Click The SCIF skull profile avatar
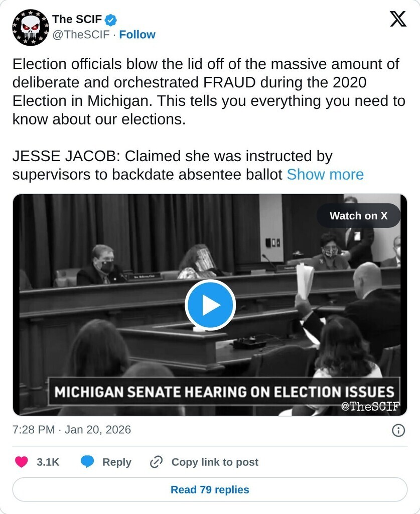Viewport: 420px width, 514px height. point(31,27)
